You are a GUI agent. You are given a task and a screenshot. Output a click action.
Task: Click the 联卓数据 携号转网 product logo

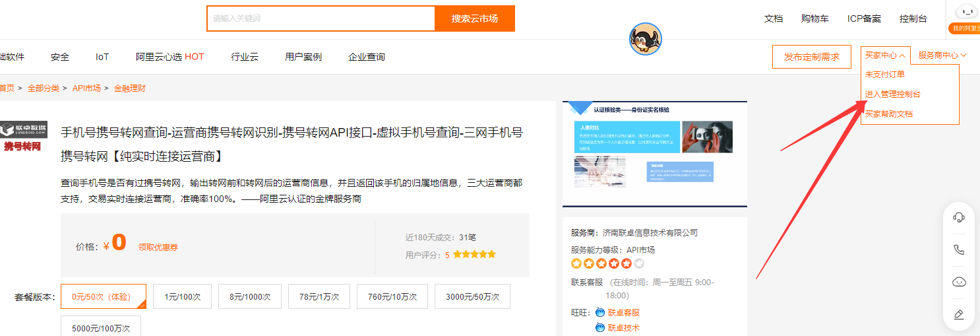pyautogui.click(x=24, y=136)
